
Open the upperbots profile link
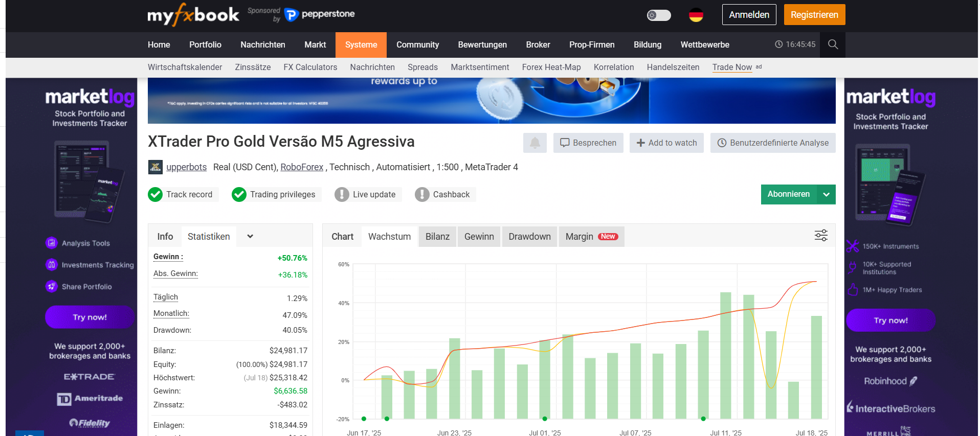[x=187, y=167]
